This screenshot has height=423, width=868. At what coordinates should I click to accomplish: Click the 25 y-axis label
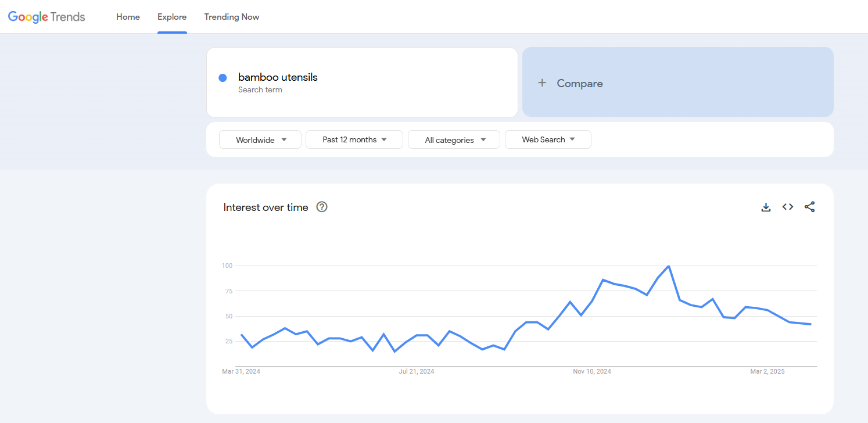tap(228, 341)
